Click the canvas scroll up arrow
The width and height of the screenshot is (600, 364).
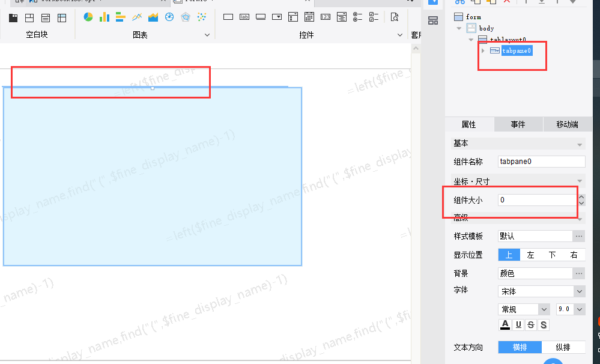[416, 49]
